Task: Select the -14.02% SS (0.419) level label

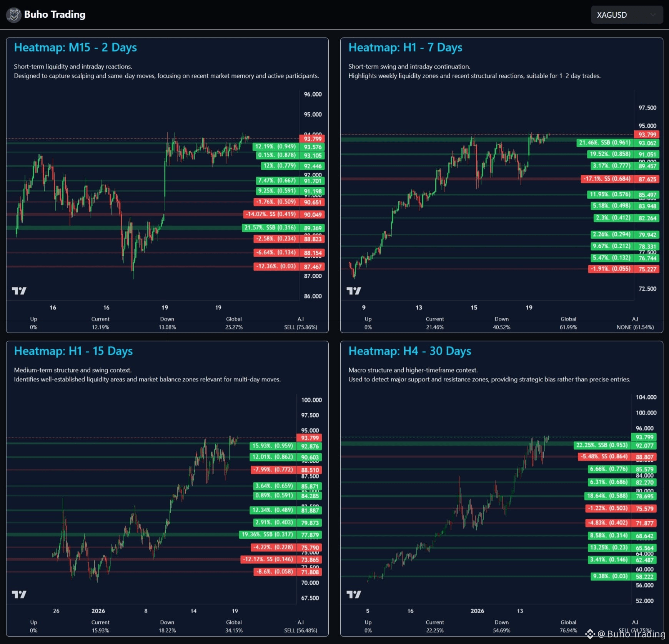Action: [271, 214]
